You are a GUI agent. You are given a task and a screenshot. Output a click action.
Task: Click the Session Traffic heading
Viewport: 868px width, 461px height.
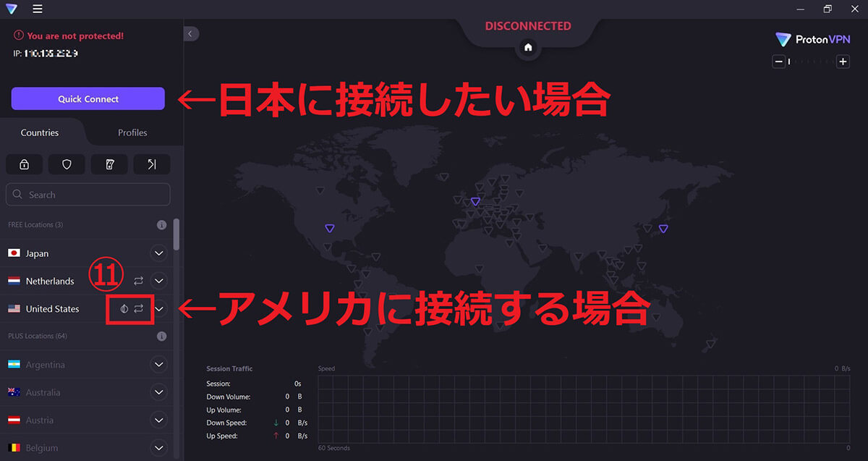pos(229,369)
